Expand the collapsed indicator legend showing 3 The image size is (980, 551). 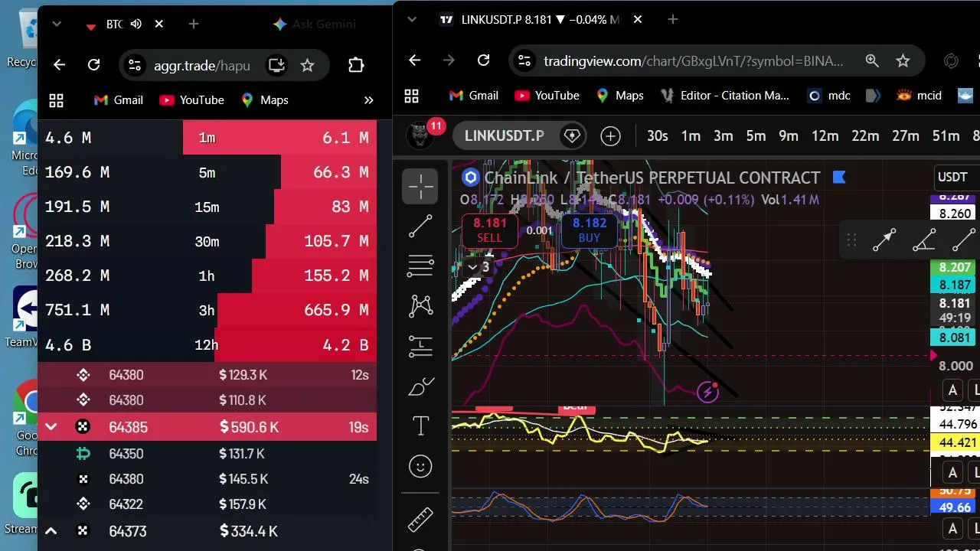pos(479,267)
